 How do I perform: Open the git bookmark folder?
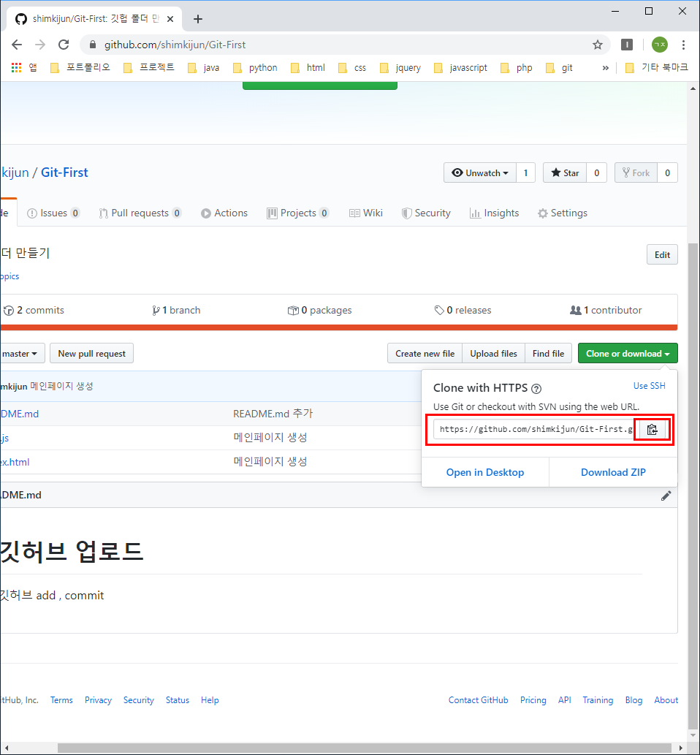tap(560, 68)
